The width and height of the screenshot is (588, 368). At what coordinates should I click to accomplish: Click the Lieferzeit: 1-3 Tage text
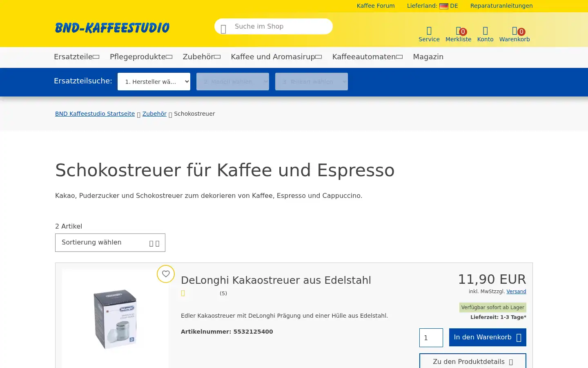[498, 317]
